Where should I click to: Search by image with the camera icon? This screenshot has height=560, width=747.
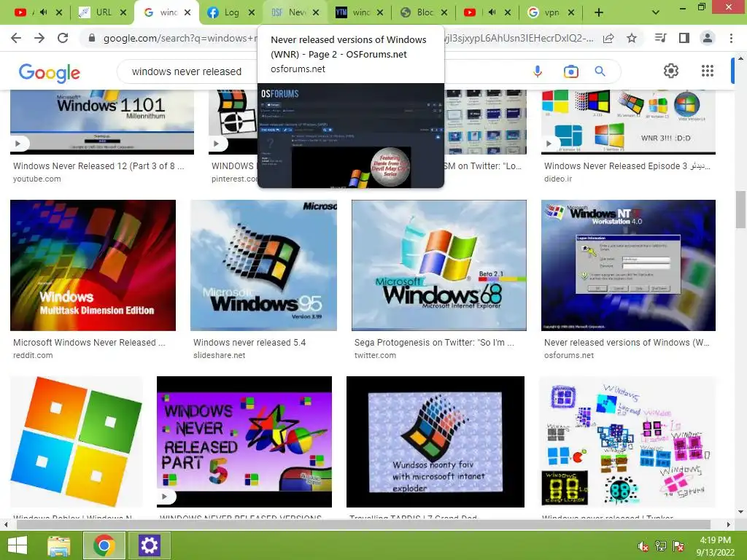pos(570,71)
